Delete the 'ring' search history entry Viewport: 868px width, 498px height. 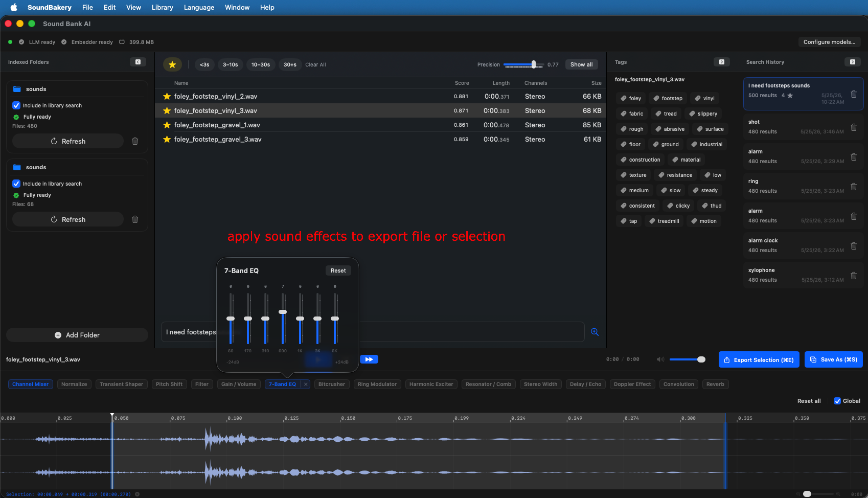[x=854, y=187]
